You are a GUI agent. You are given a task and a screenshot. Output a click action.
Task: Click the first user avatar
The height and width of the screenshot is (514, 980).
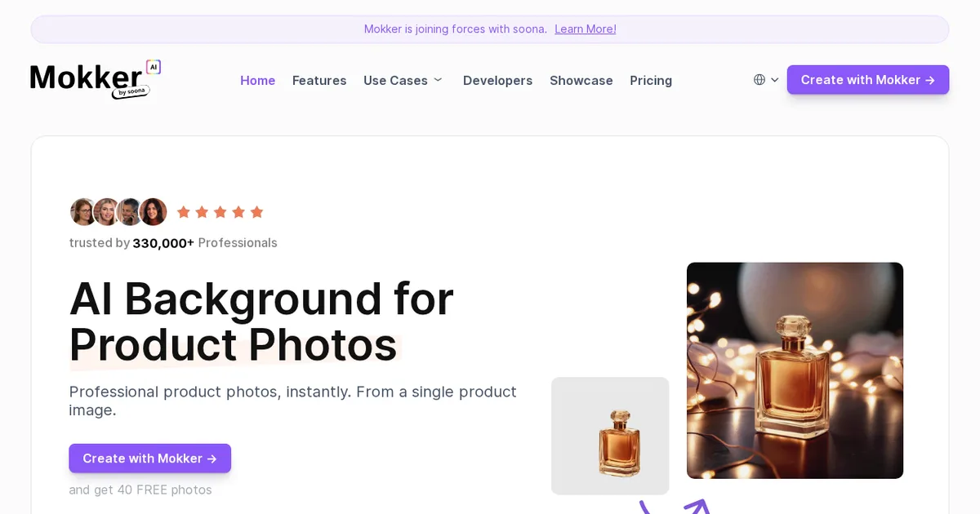[x=83, y=212]
